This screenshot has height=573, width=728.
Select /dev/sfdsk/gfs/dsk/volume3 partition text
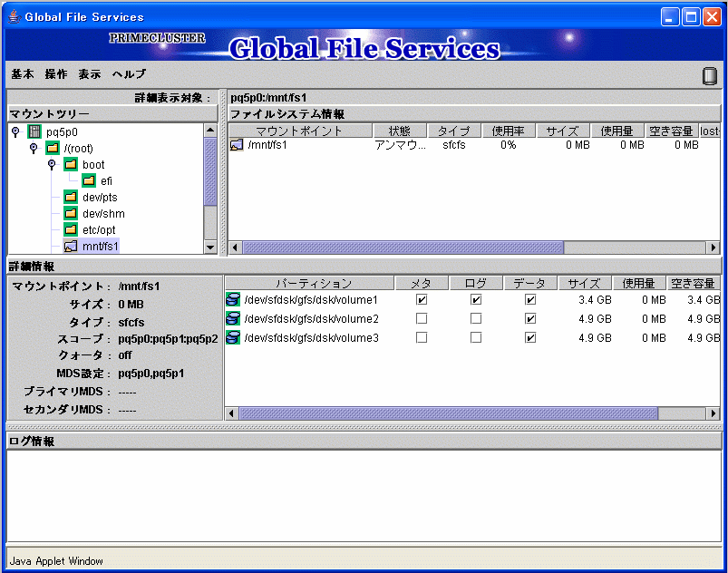click(x=311, y=338)
